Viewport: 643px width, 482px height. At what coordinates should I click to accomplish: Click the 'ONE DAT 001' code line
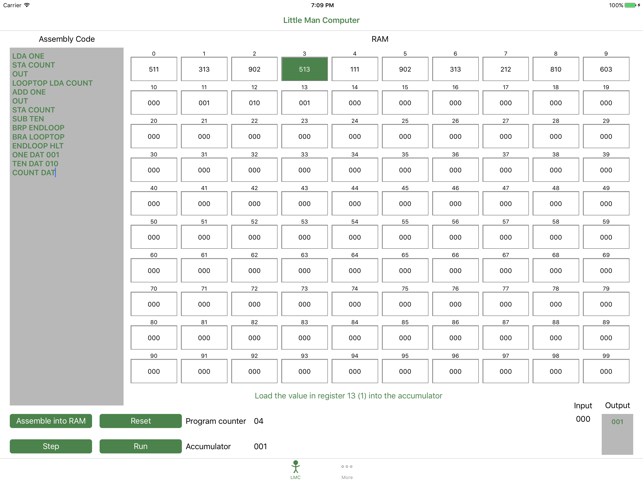(x=36, y=155)
